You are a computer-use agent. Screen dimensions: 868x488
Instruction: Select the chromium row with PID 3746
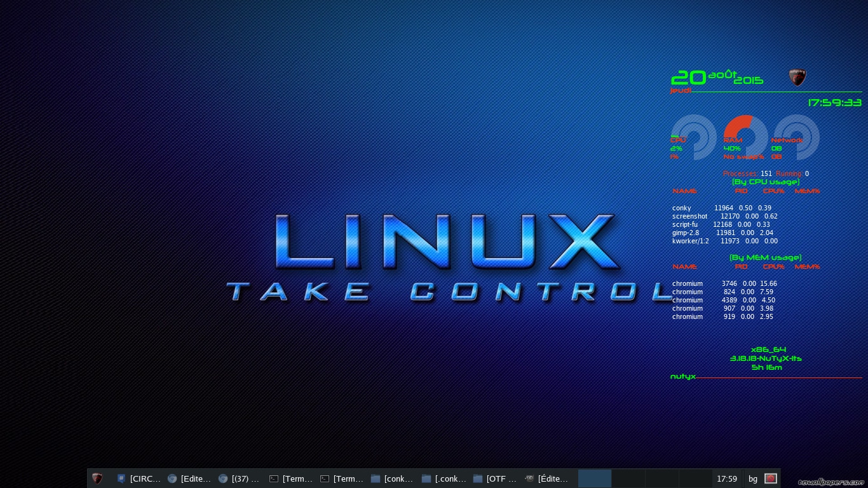click(x=725, y=283)
